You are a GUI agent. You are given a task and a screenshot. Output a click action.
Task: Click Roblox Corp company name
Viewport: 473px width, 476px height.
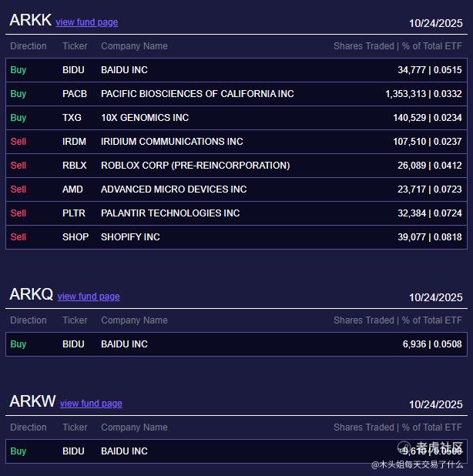[195, 166]
